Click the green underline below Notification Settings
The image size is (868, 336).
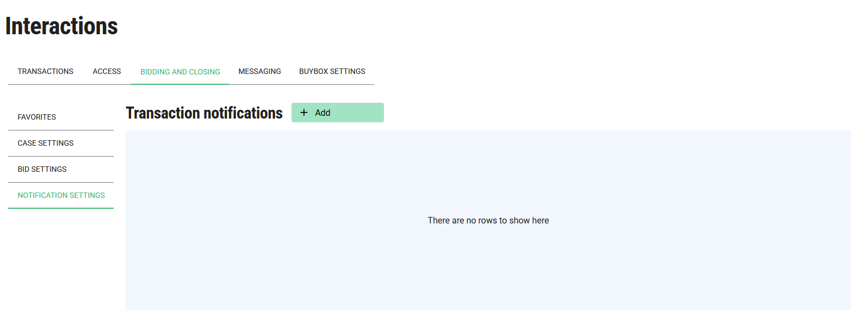coord(61,208)
